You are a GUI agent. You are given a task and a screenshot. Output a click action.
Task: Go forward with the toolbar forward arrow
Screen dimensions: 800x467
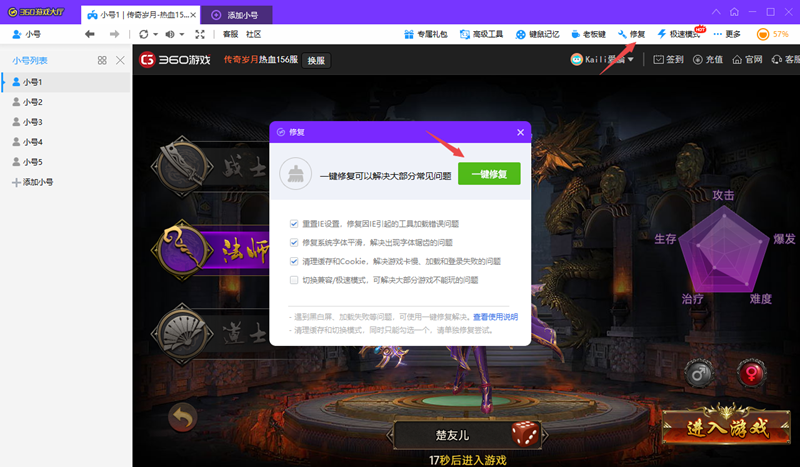coord(114,34)
